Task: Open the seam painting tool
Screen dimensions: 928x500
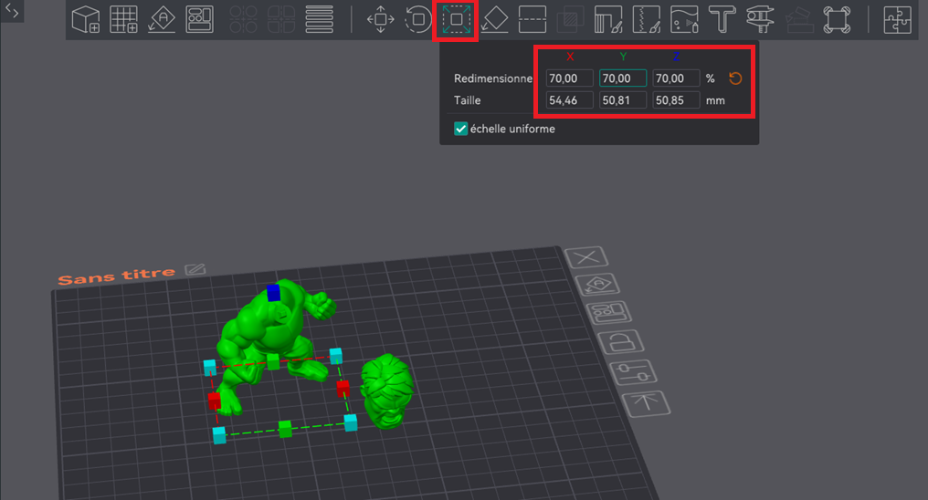Action: click(646, 20)
